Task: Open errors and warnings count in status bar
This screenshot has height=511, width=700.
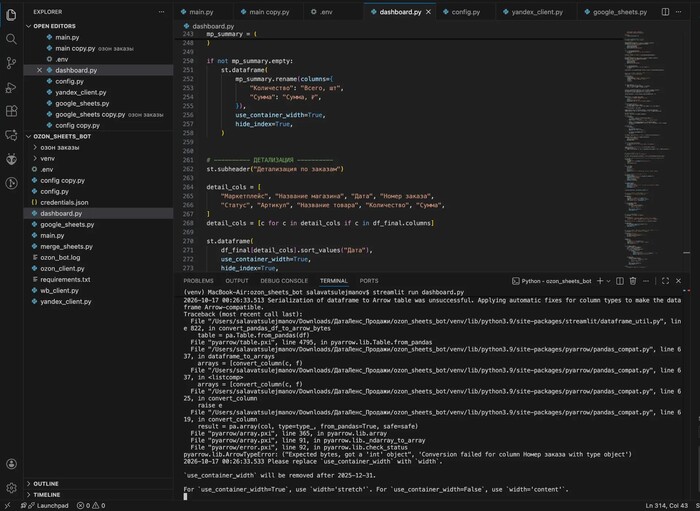Action: click(x=91, y=506)
